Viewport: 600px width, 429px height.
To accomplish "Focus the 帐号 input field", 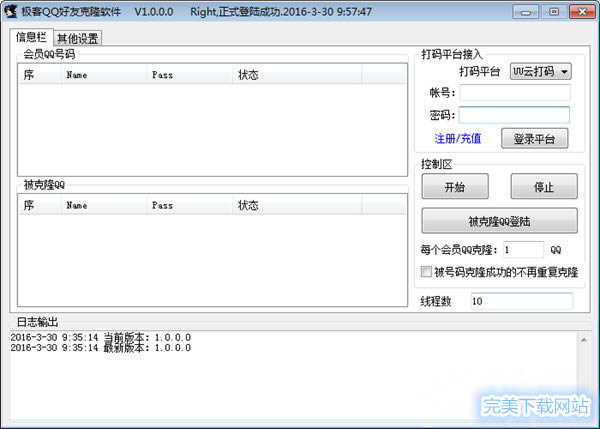I will click(x=515, y=93).
